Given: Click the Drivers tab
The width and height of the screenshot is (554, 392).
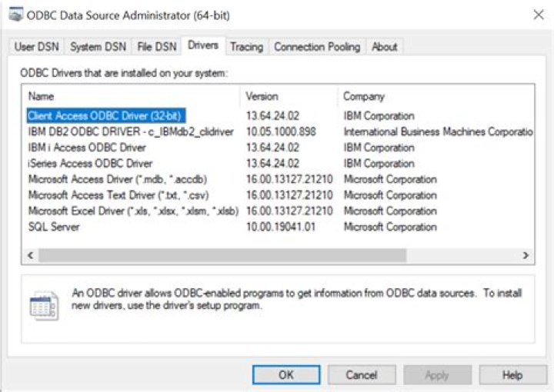Looking at the screenshot, I should [x=203, y=45].
